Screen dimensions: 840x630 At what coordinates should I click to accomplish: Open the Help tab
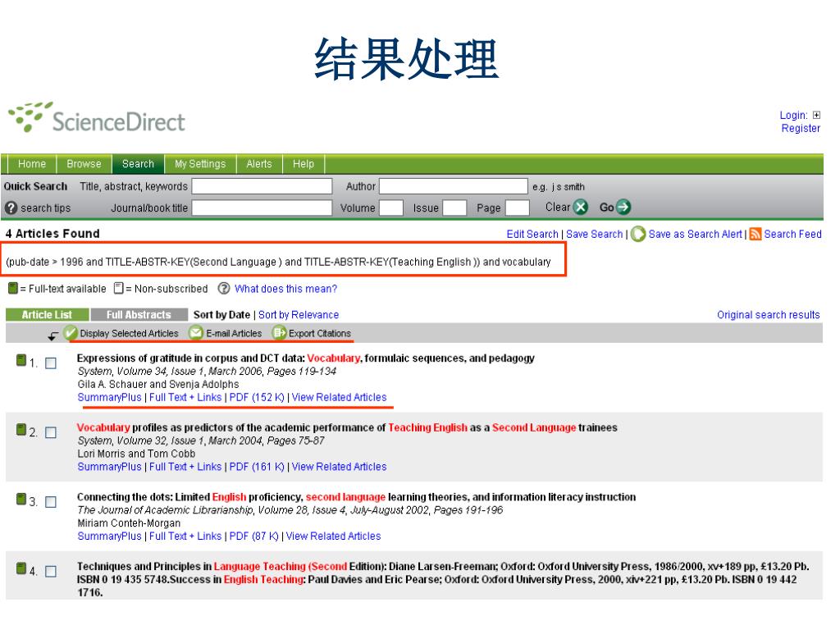pyautogui.click(x=304, y=164)
